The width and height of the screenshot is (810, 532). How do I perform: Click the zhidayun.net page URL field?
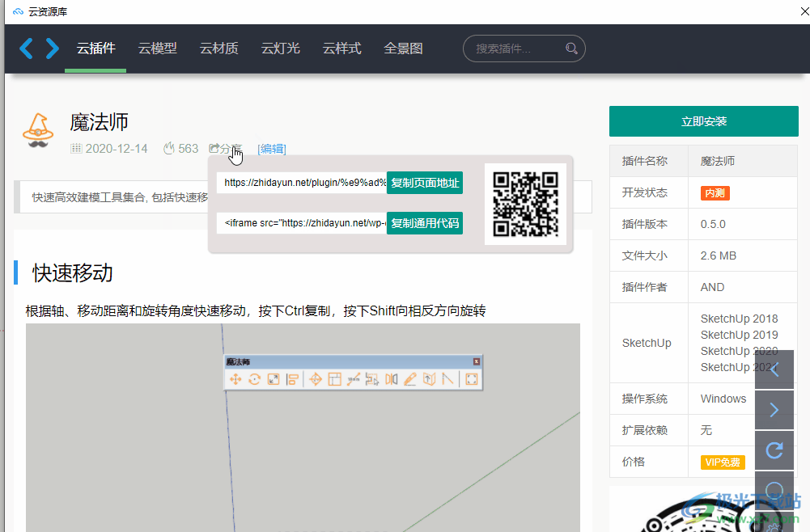pos(302,183)
